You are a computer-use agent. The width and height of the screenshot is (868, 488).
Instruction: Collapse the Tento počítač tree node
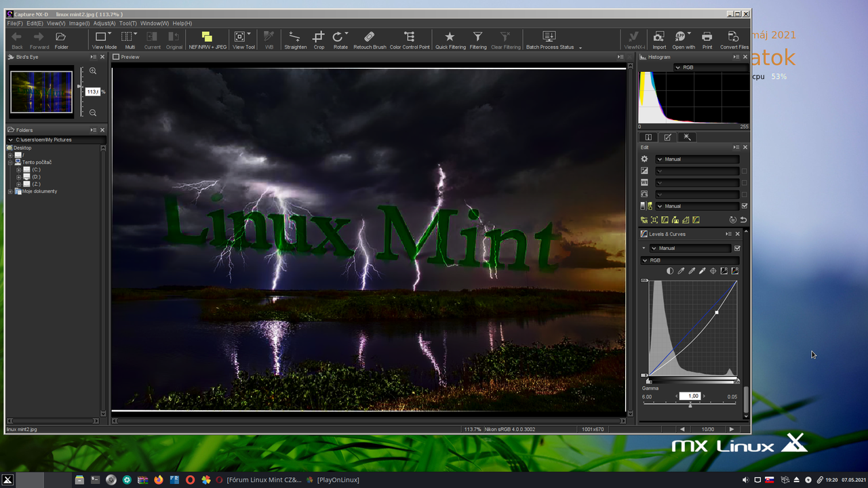[x=10, y=163]
